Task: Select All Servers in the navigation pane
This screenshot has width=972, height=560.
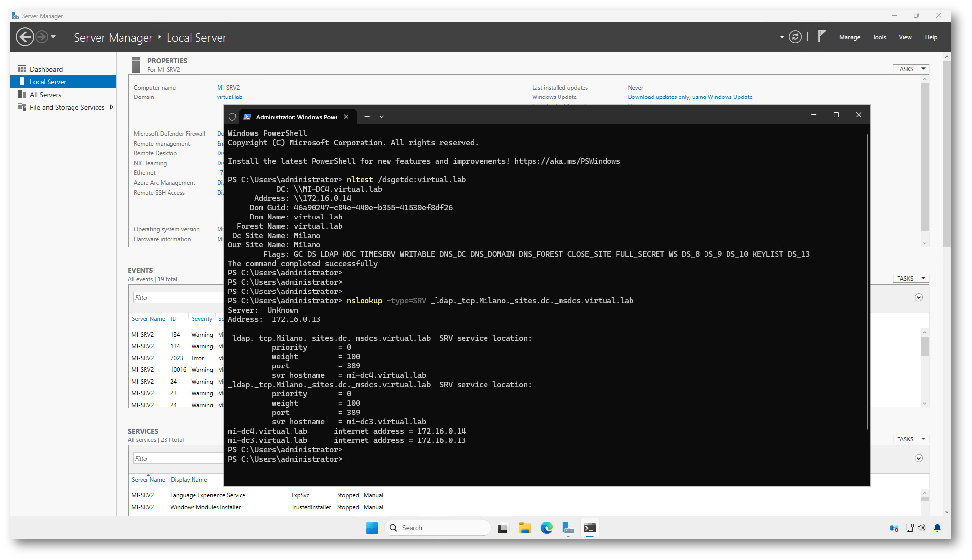Action: coord(63,95)
